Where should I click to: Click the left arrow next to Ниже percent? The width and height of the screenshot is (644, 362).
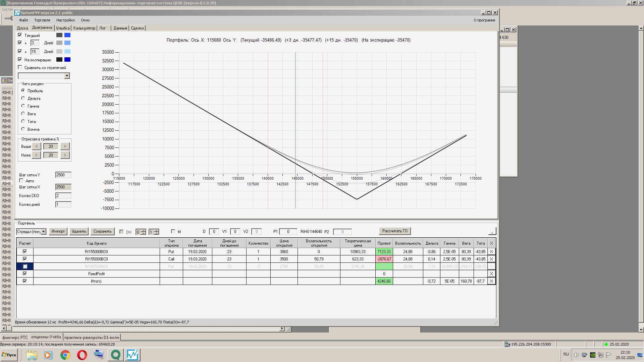[x=36, y=155]
